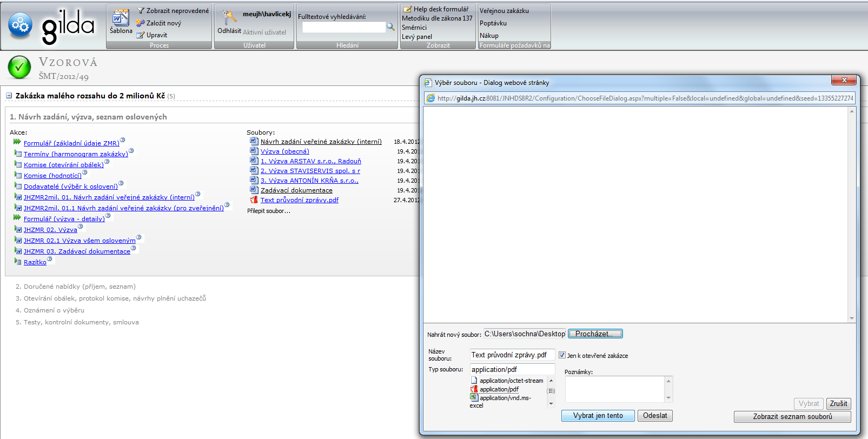Click the Typ souboru input field
This screenshot has width=868, height=439.
pos(512,369)
